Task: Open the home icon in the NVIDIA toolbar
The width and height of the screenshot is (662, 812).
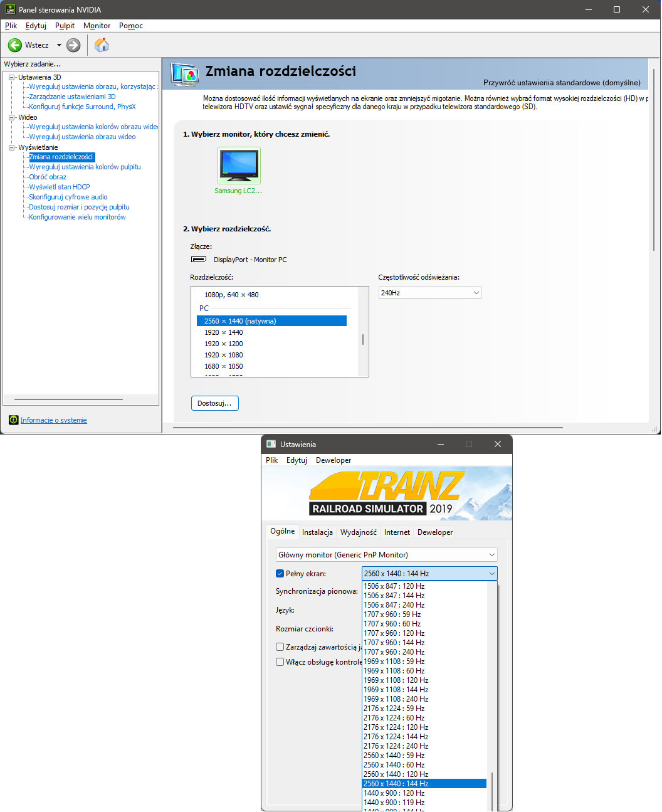Action: tap(102, 45)
